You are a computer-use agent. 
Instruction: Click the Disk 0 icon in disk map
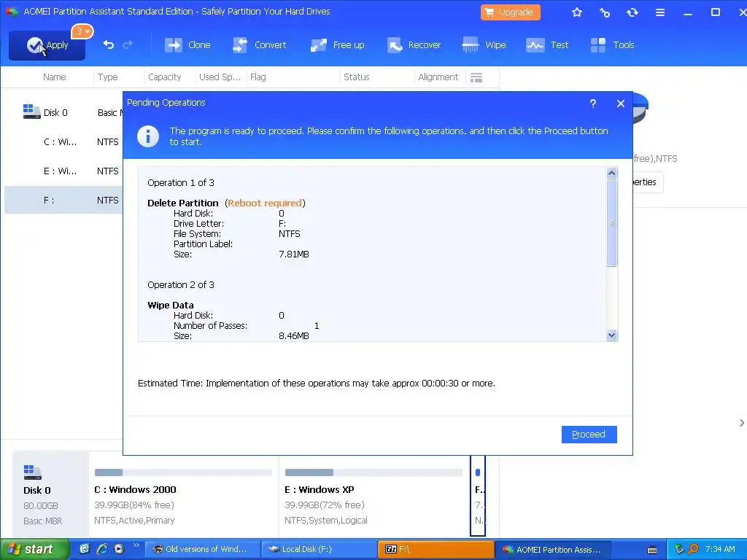[x=32, y=472]
